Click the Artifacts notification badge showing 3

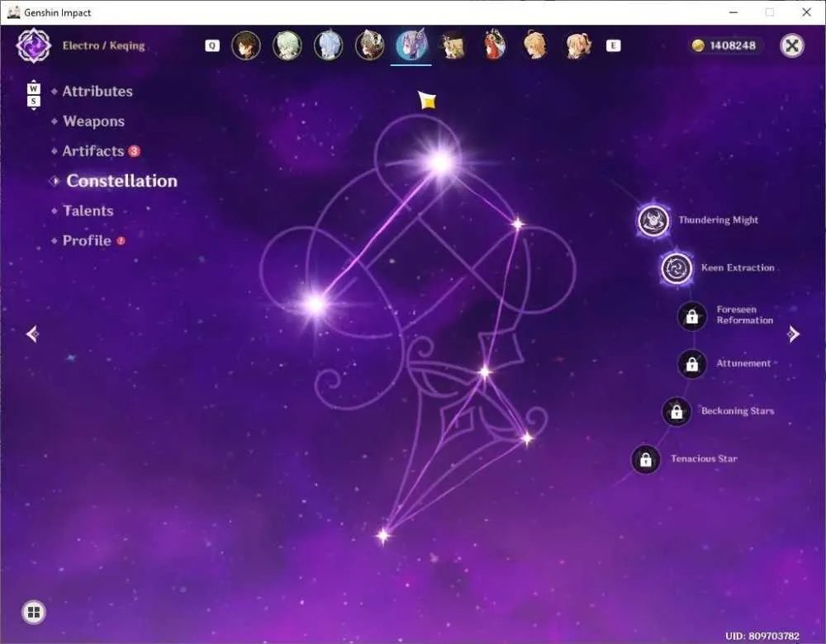pos(135,151)
